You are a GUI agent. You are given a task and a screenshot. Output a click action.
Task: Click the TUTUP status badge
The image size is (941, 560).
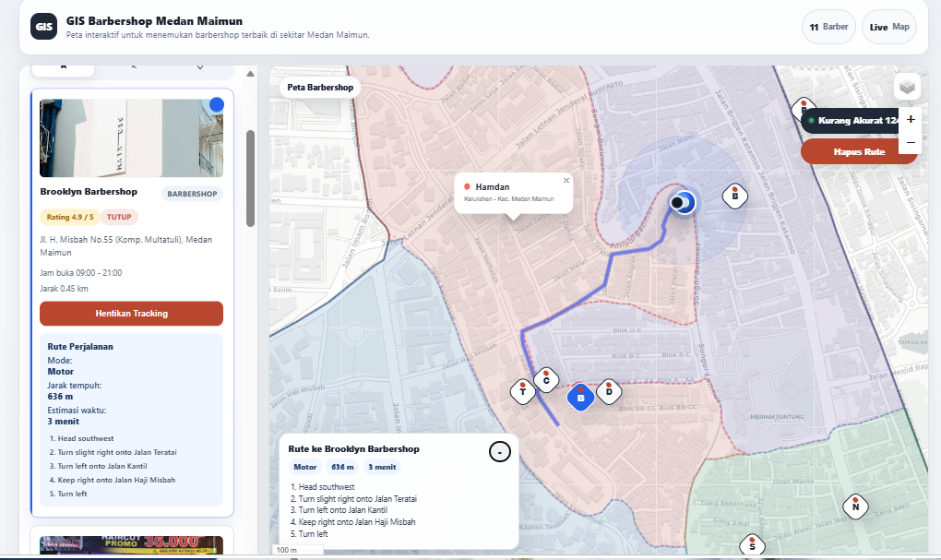119,217
